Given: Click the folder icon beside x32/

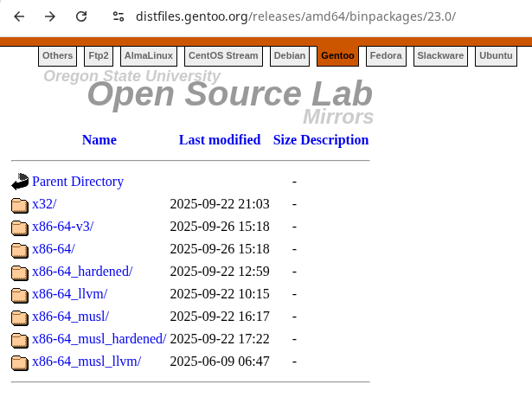Looking at the screenshot, I should click(20, 205).
